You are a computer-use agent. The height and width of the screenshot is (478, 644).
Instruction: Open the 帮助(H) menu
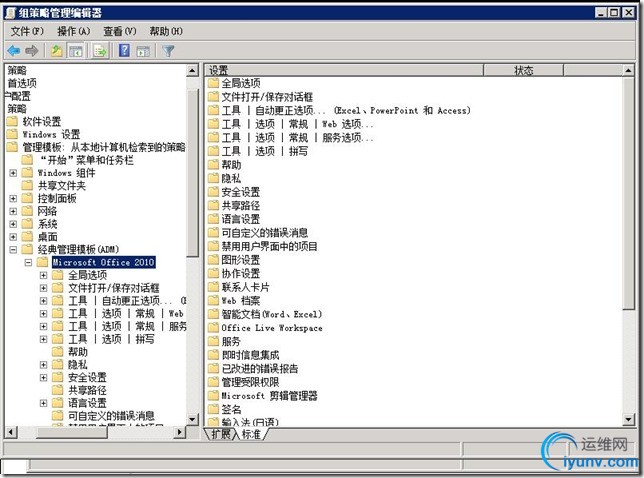[166, 31]
